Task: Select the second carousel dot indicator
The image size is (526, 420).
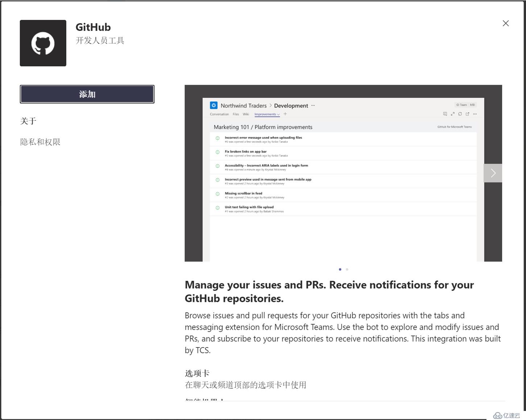Action: pos(347,269)
